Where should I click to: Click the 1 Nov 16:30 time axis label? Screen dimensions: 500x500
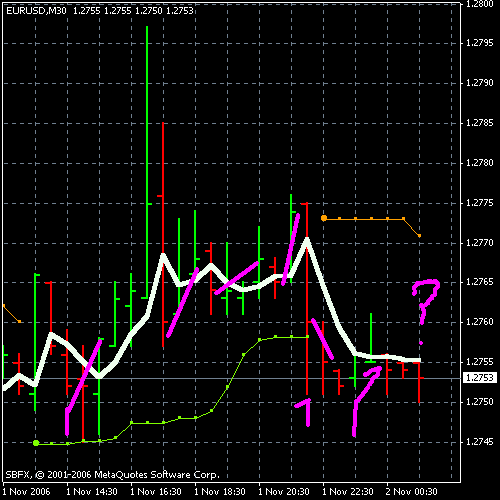coord(156,491)
